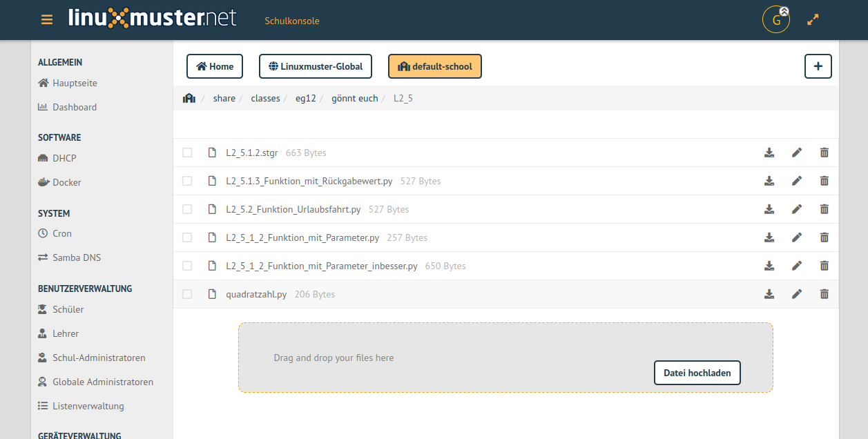Viewport: 868px width, 439px height.
Task: Open Dashboard in the sidebar
Action: pos(74,107)
